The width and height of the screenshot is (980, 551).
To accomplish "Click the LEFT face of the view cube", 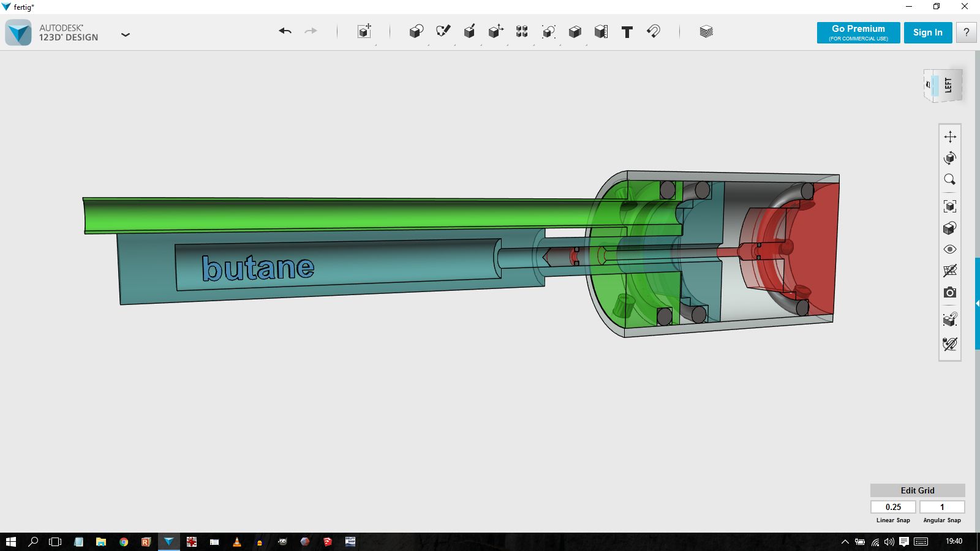I will pyautogui.click(x=949, y=85).
